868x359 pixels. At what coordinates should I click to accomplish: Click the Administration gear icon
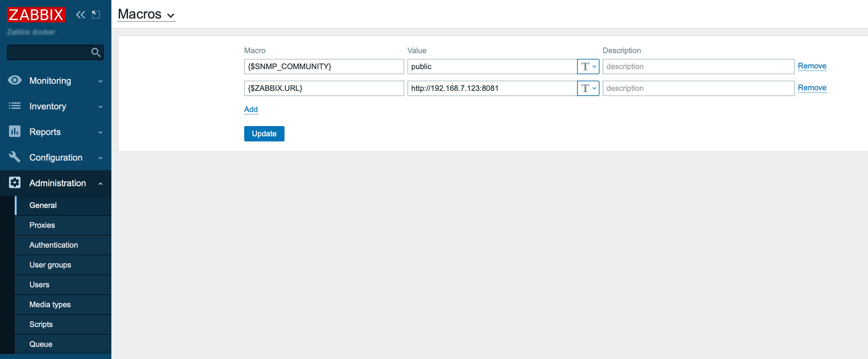[x=14, y=183]
